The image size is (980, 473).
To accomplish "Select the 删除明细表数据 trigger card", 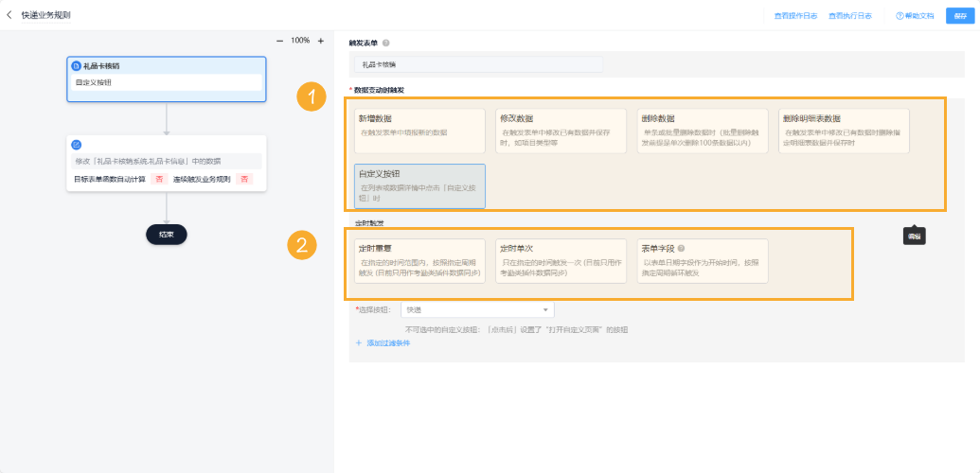I will [x=844, y=131].
